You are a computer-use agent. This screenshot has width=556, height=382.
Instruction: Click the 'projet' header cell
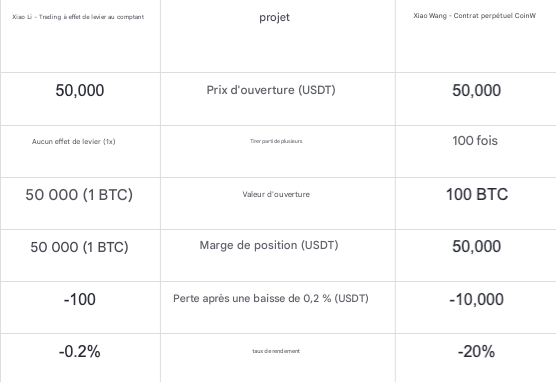[274, 17]
